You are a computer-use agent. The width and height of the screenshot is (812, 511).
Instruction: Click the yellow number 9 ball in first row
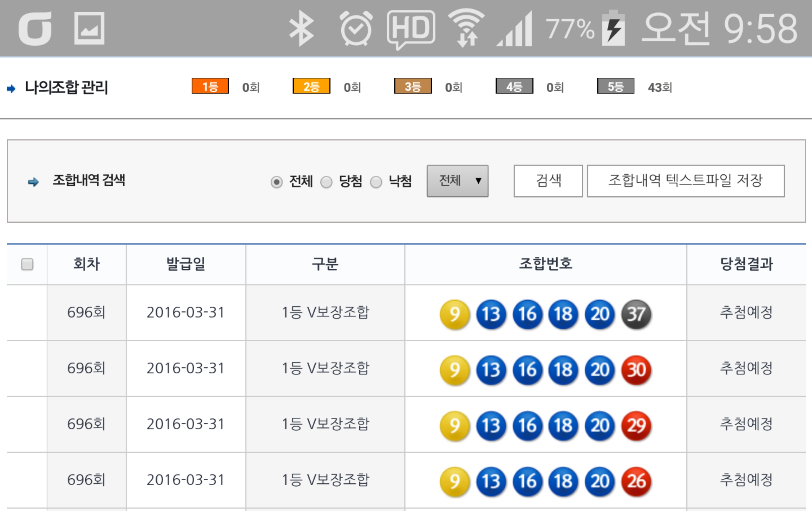455,314
